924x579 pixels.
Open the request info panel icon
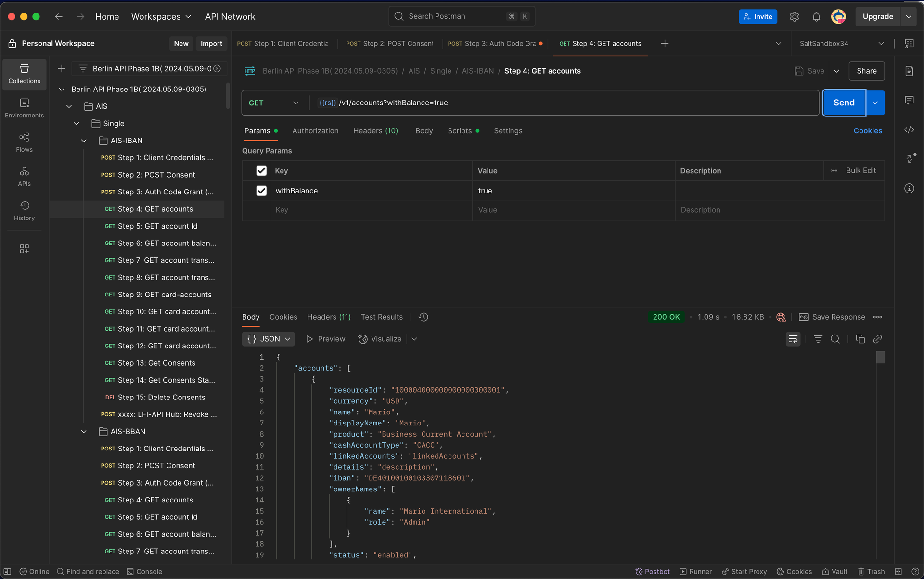click(x=909, y=188)
